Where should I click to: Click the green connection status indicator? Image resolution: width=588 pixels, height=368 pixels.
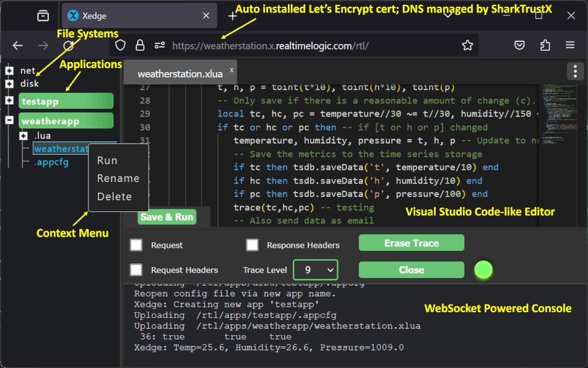(483, 270)
